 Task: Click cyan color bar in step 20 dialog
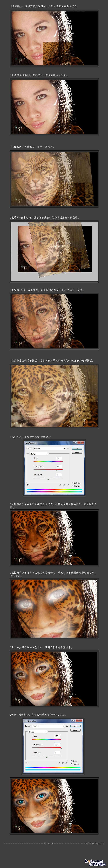tap(53, 770)
